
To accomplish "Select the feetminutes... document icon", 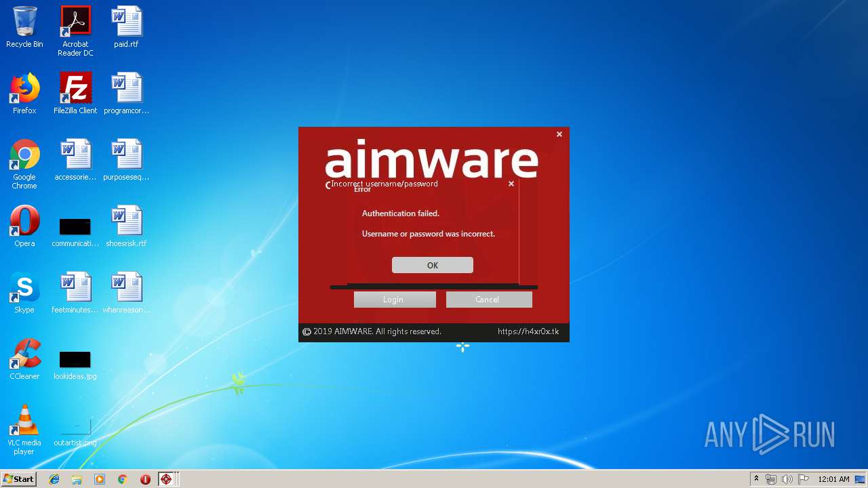I will pos(75,293).
